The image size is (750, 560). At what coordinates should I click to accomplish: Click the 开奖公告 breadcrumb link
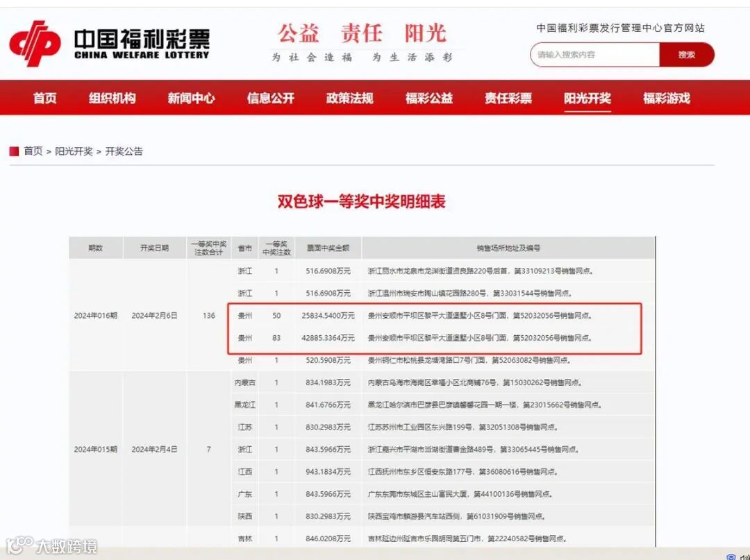coord(124,151)
